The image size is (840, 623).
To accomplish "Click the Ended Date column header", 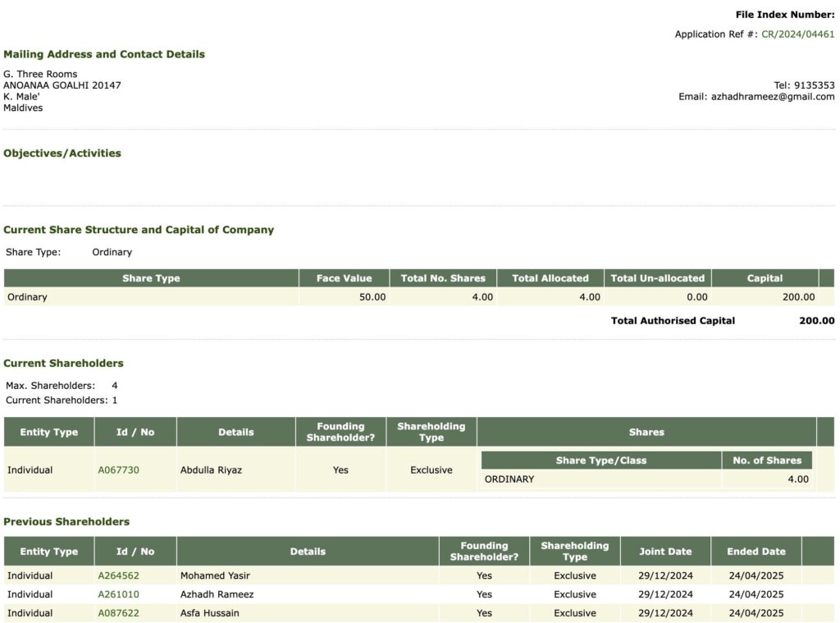I will click(756, 552).
